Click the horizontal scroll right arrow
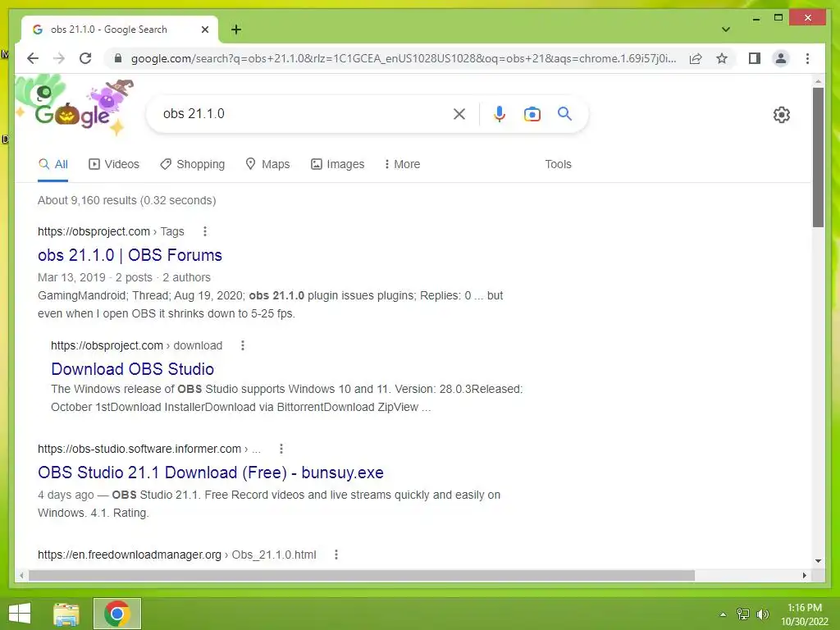840x630 pixels. [805, 575]
